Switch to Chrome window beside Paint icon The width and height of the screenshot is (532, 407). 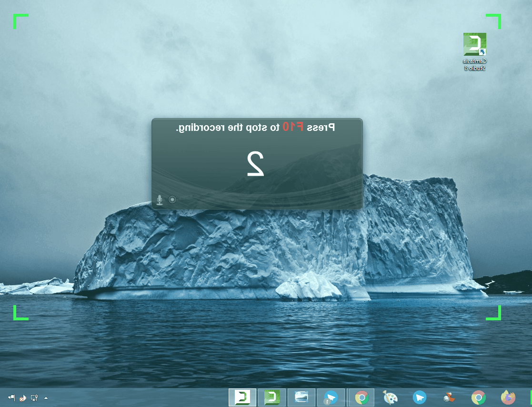361,397
